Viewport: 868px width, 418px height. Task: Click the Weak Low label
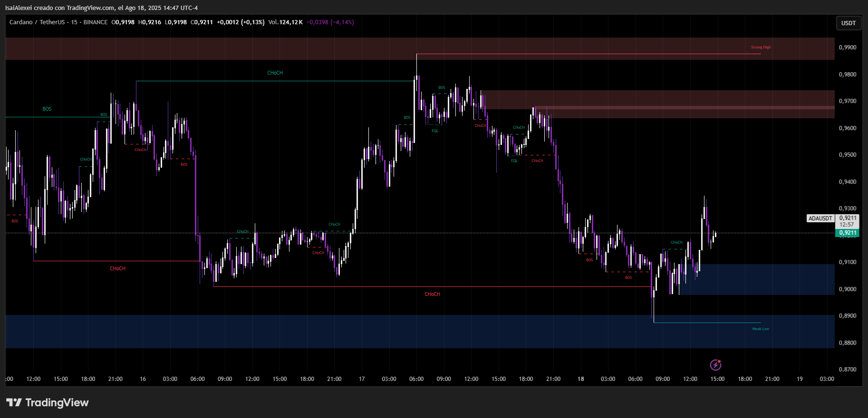click(x=760, y=329)
